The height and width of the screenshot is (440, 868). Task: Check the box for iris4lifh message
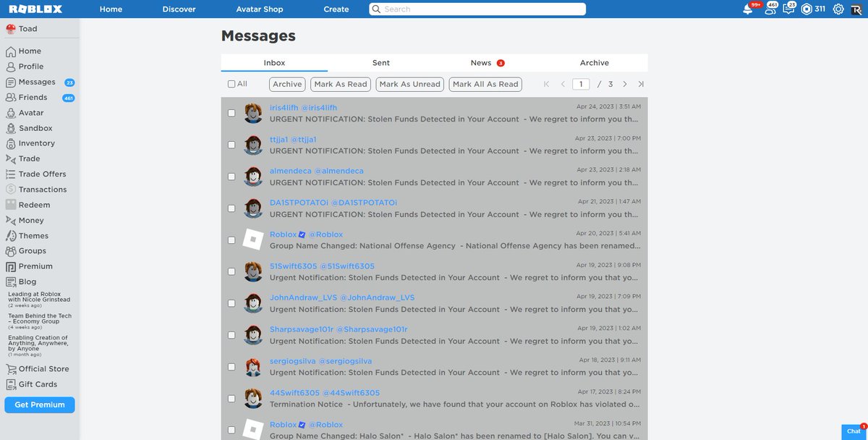click(x=231, y=113)
